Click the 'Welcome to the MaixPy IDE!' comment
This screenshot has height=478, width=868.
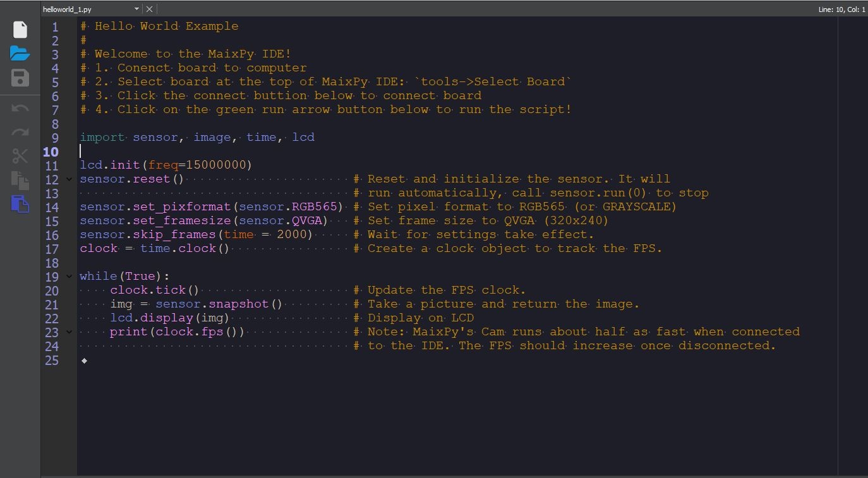193,54
